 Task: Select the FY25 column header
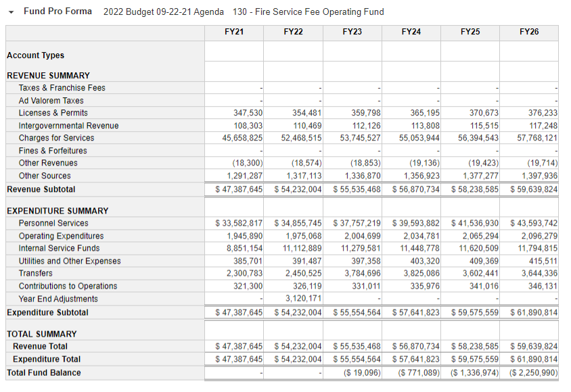coord(472,31)
